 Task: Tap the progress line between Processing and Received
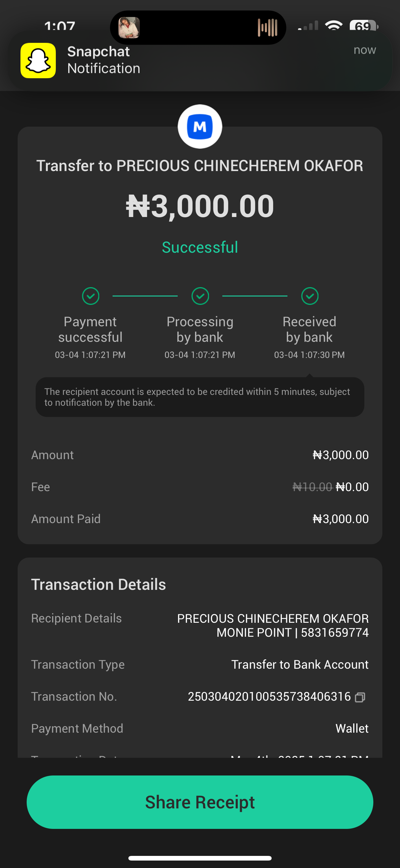pyautogui.click(x=255, y=296)
